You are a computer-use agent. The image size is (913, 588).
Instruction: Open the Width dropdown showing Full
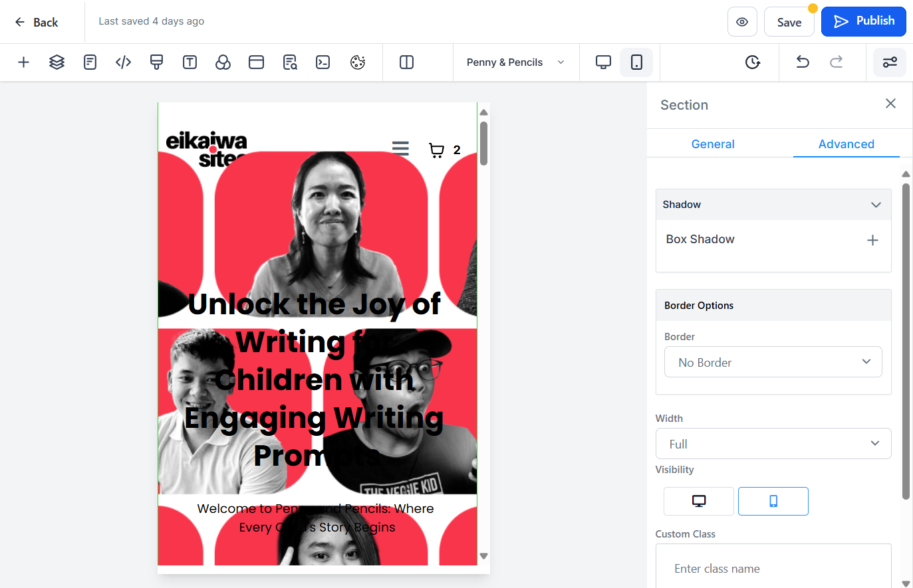click(773, 444)
